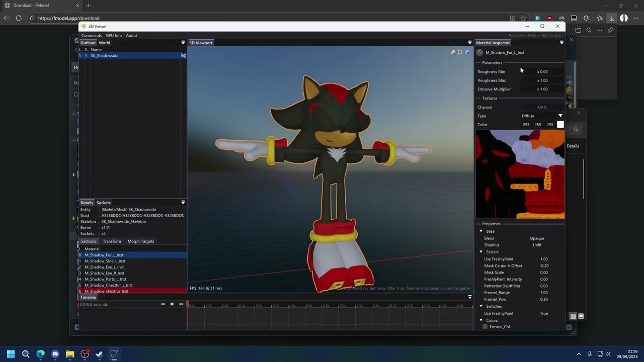The width and height of the screenshot is (644, 362).
Task: Select material M_Shadow_Parts_L_Inst
Action: 133,279
